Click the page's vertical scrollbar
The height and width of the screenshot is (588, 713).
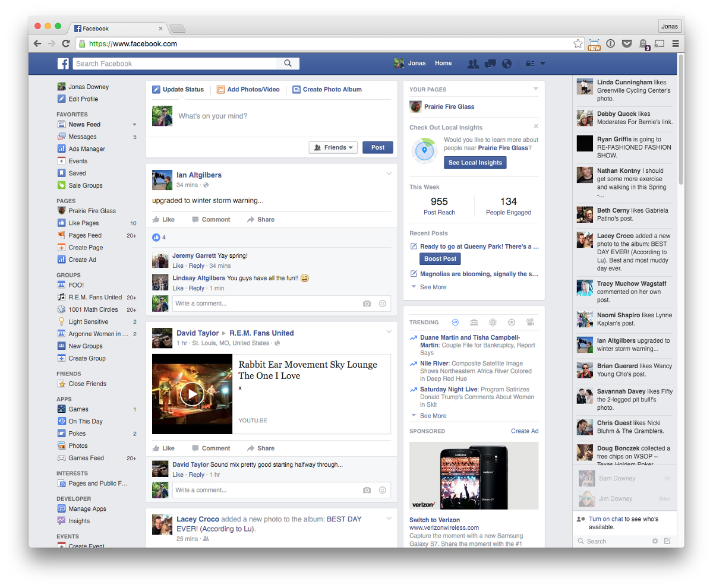(x=681, y=119)
